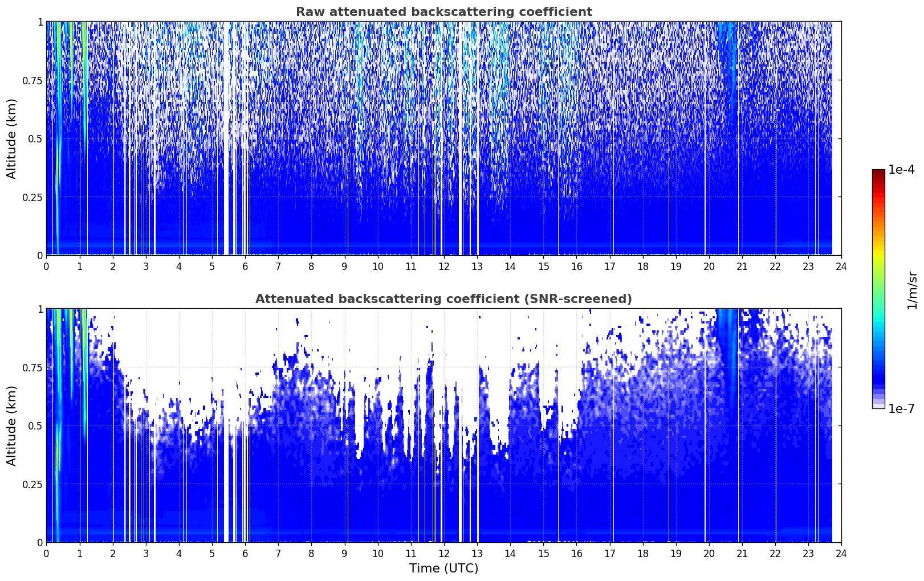Click hour tick "8" under the SNR-screened plot
924x581 pixels.
point(311,553)
